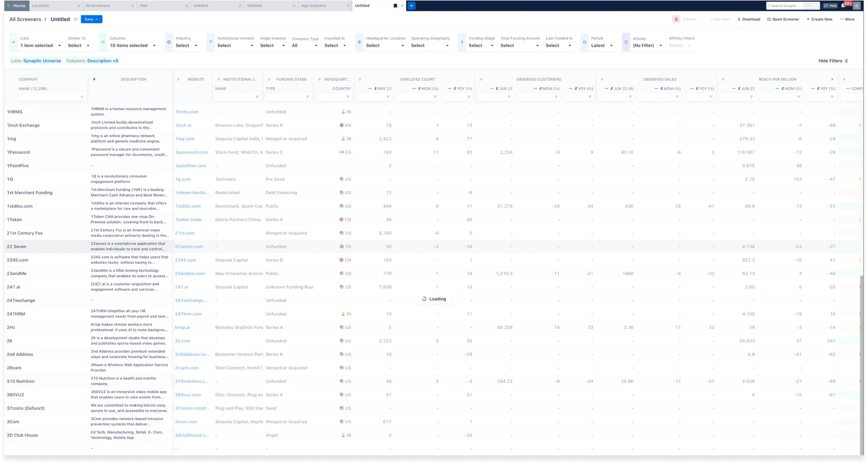The width and height of the screenshot is (868, 464).
Task: Click the company name search field
Action: point(51,97)
